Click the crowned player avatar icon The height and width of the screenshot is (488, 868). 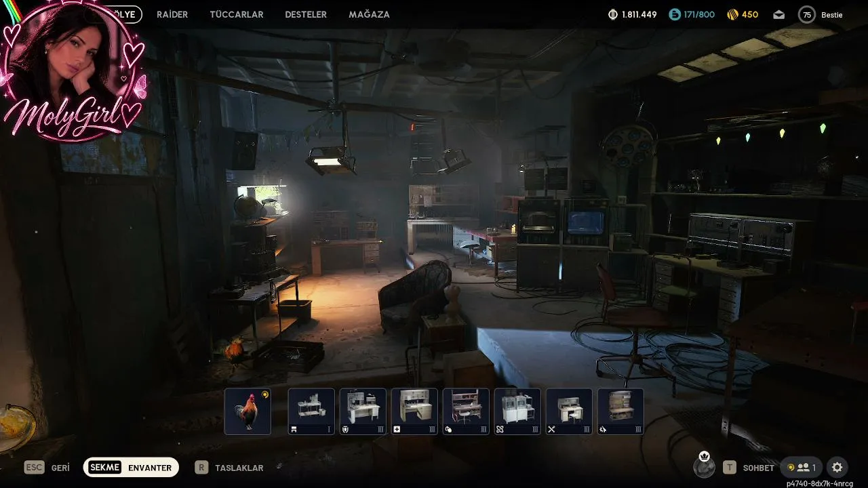tap(705, 466)
